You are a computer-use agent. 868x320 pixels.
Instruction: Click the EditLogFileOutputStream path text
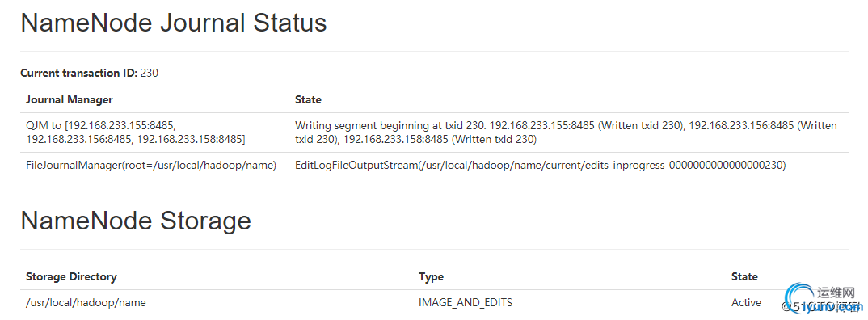pyautogui.click(x=541, y=166)
